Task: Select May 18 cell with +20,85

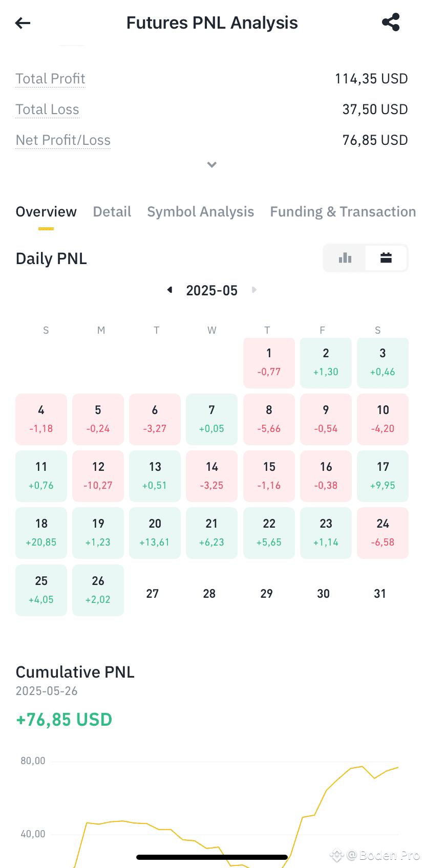Action: pyautogui.click(x=41, y=533)
